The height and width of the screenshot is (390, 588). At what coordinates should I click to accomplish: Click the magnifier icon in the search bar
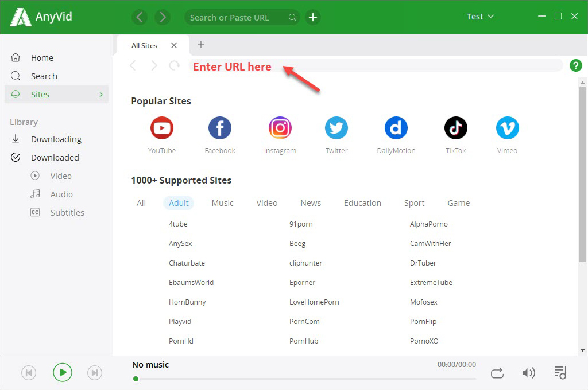(292, 17)
